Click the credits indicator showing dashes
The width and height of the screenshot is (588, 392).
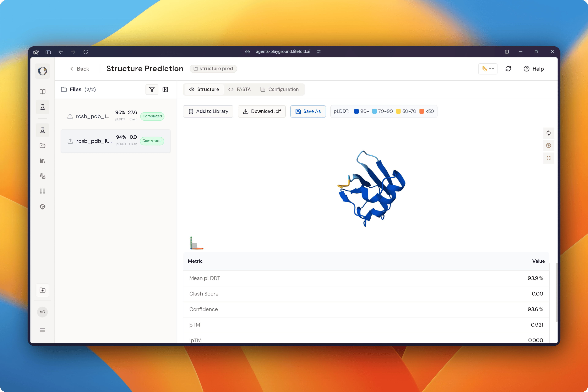pos(488,69)
